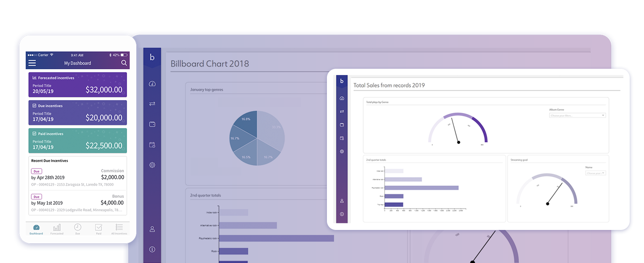The image size is (644, 263).
Task: Open the hamburger menu in the mobile dashboard
Action: (32, 63)
